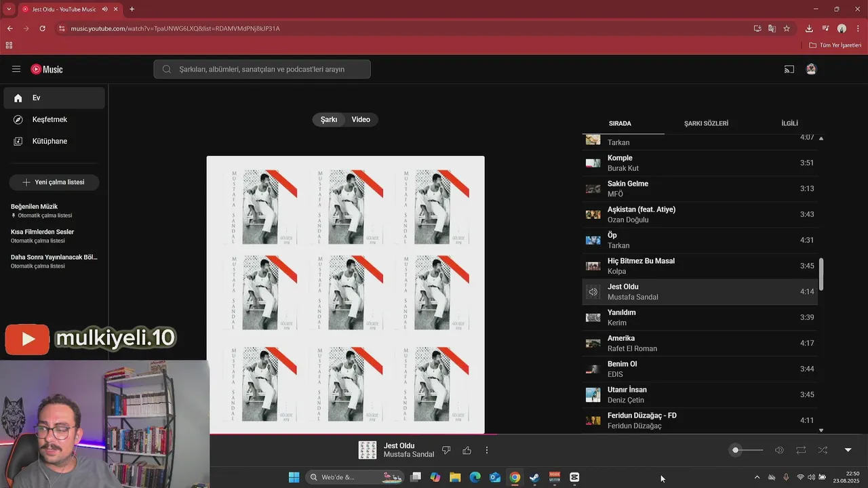Open the hamburger guide menu
The width and height of the screenshot is (868, 488).
click(x=16, y=69)
